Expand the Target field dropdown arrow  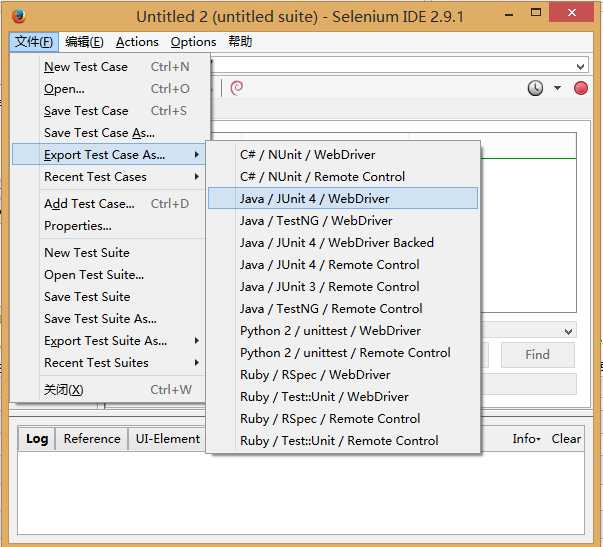coord(568,331)
